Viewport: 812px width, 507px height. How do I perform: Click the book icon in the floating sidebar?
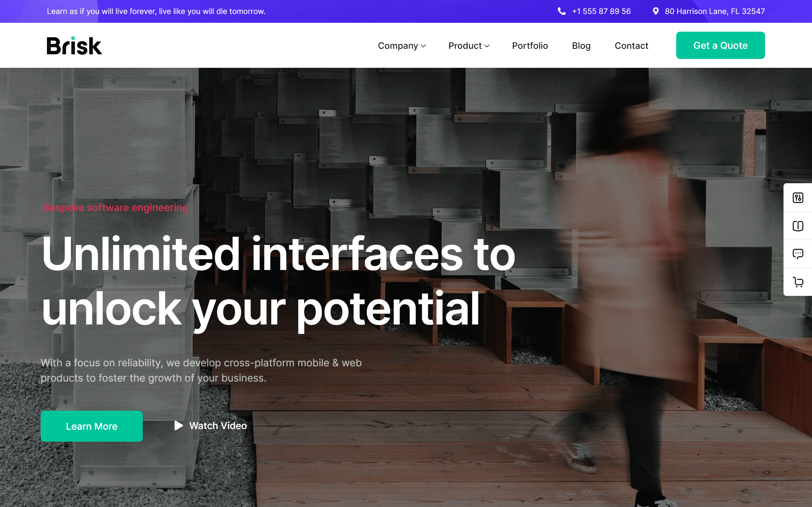[x=799, y=226]
